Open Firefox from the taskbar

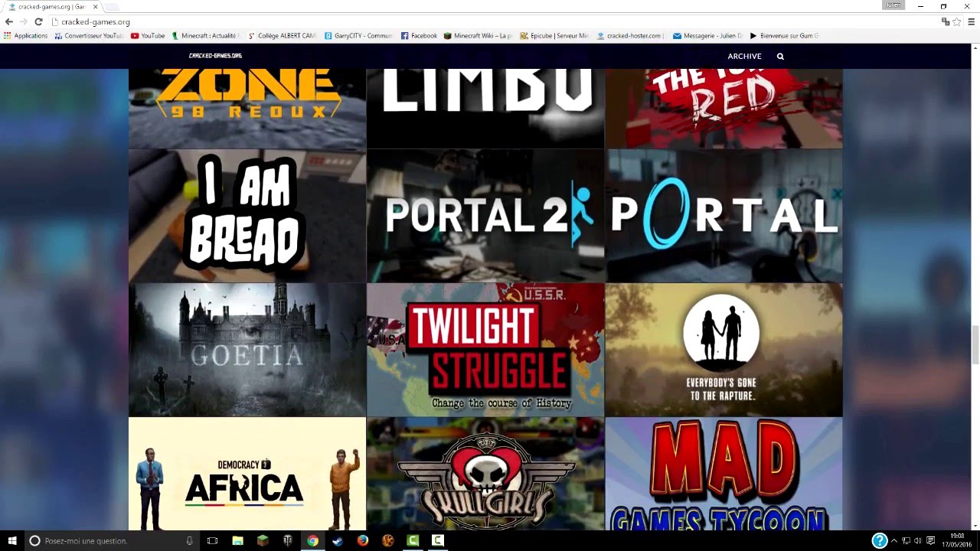pyautogui.click(x=363, y=540)
